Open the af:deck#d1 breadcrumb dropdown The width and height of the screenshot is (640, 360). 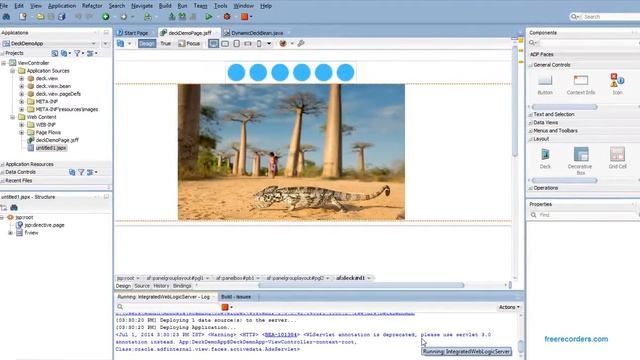(369, 278)
